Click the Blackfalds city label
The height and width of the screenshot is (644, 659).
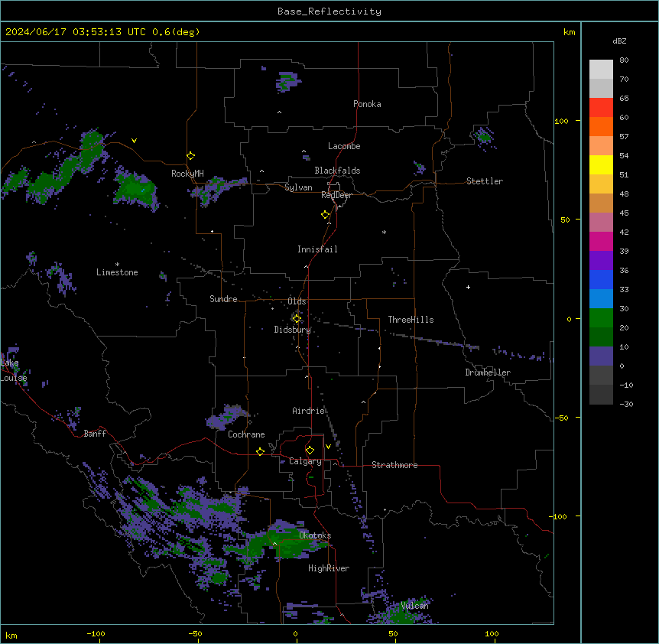pyautogui.click(x=337, y=171)
